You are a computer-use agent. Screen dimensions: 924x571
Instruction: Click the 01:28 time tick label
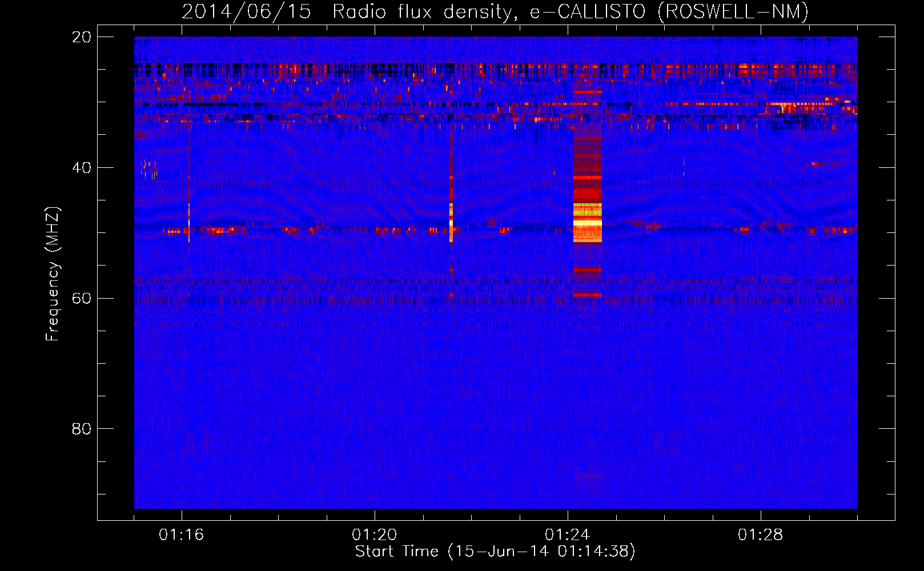click(x=760, y=535)
